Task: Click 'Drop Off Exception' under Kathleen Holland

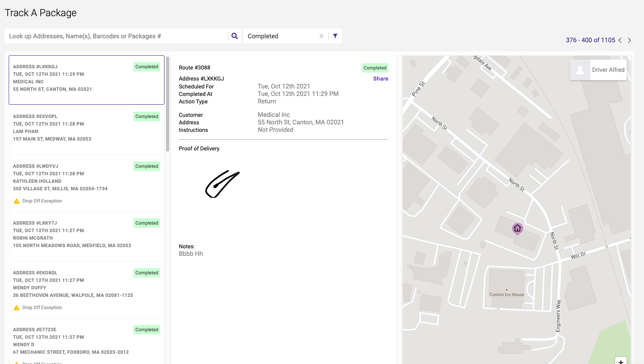Action: (42, 201)
